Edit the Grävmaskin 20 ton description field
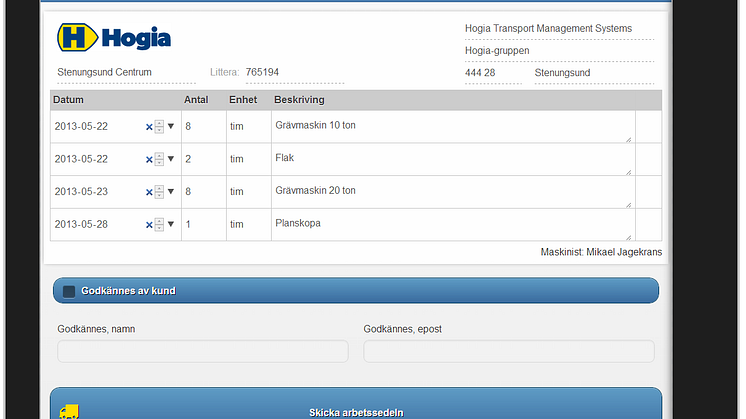This screenshot has height=419, width=746. 453,192
